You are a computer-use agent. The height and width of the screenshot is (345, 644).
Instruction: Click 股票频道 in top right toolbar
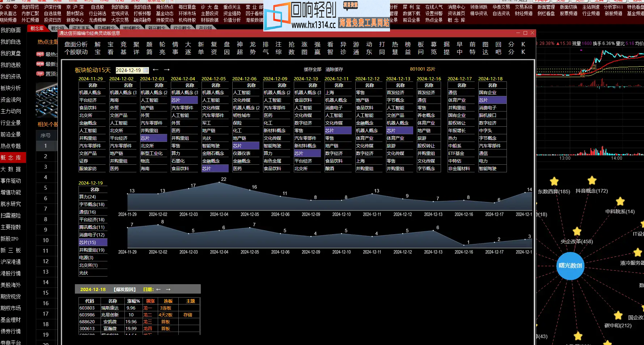coord(569,13)
